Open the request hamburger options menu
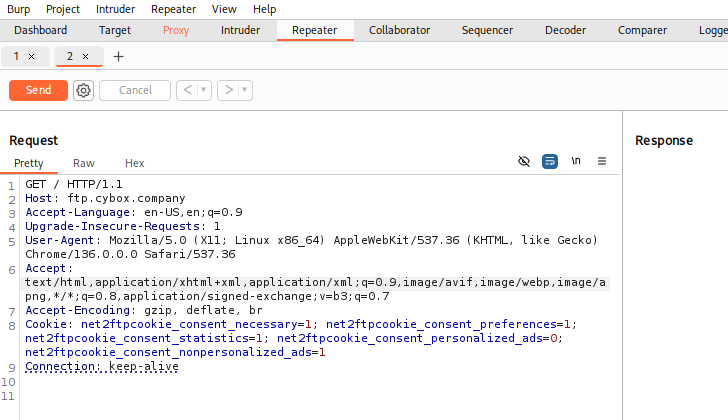The height and width of the screenshot is (420, 728). click(602, 161)
